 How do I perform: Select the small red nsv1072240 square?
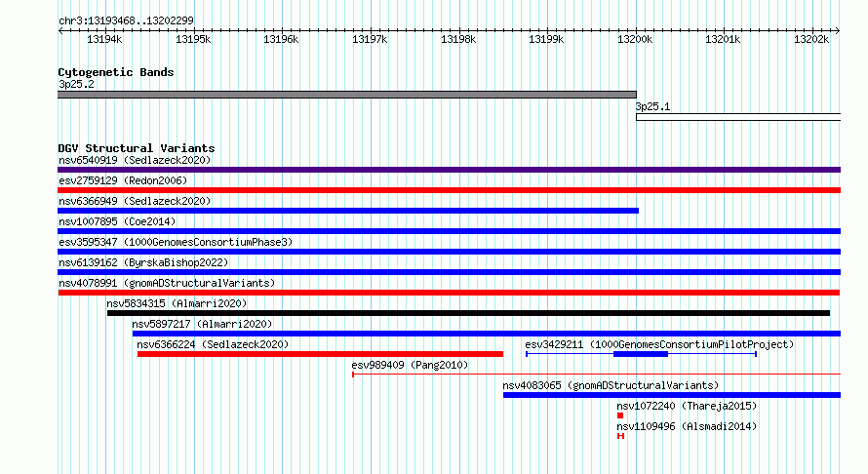(620, 415)
